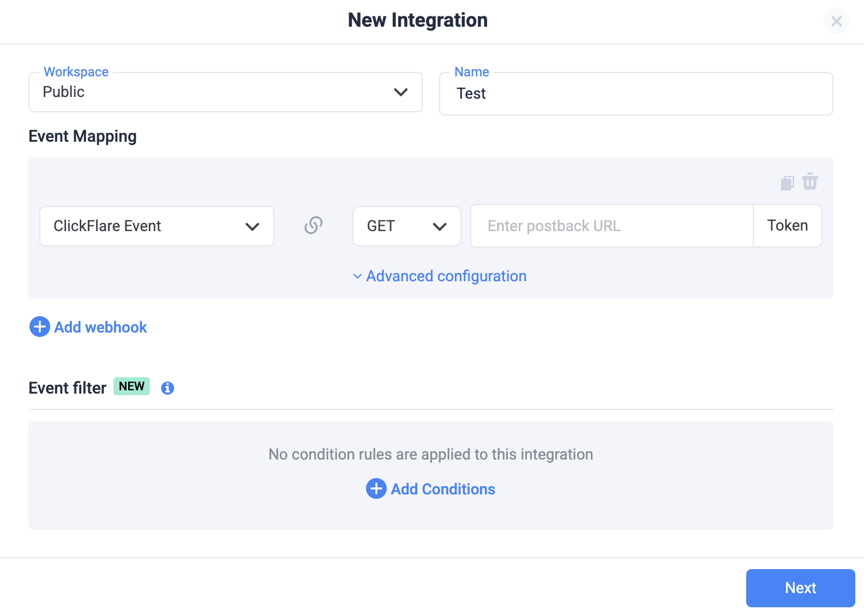Duplicate the webhook using the copy icon
This screenshot has height=616, width=864.
tap(787, 183)
